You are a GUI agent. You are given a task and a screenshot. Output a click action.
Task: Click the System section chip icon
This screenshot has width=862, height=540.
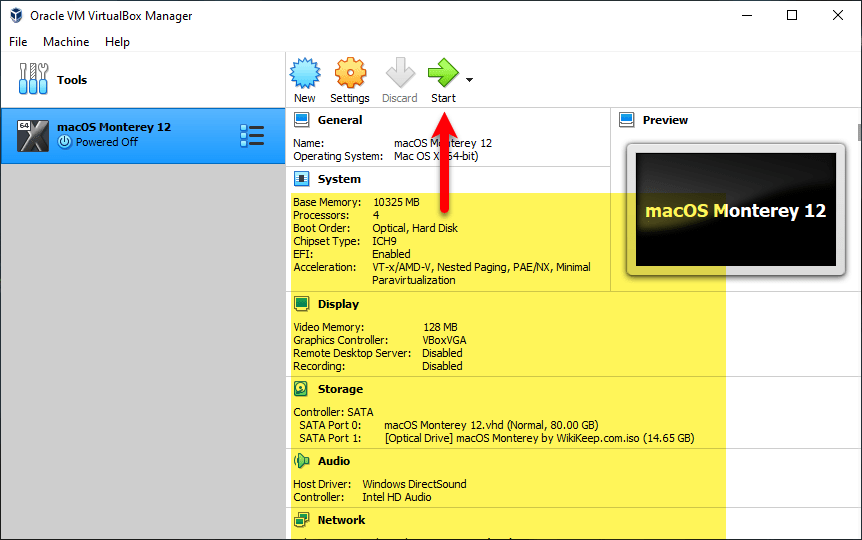point(301,179)
